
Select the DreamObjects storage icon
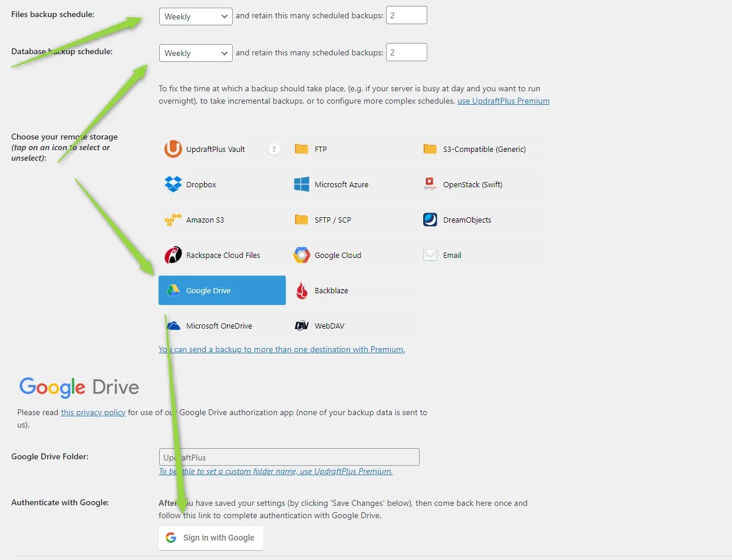430,220
